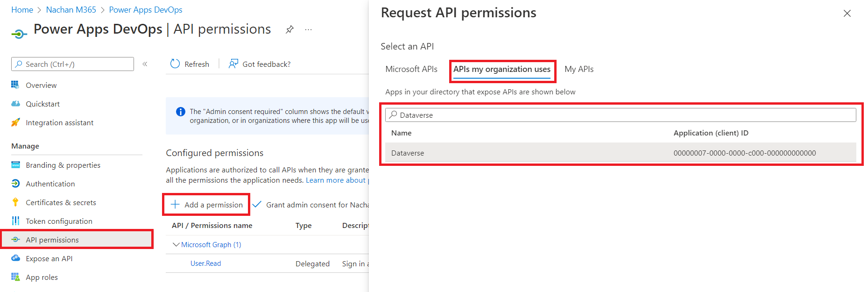Open the ellipsis more options menu
The image size is (868, 292).
click(x=308, y=29)
